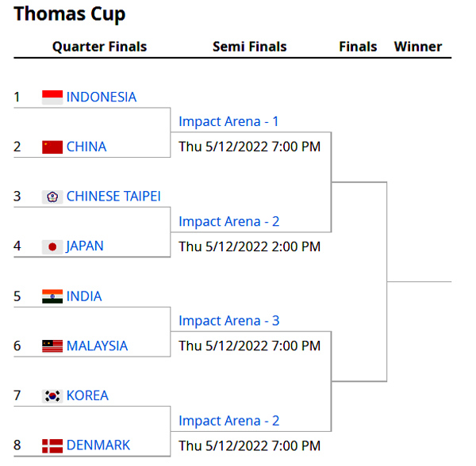Screen dimensions: 476x466
Task: Click the Korea flag icon
Action: pyautogui.click(x=52, y=395)
